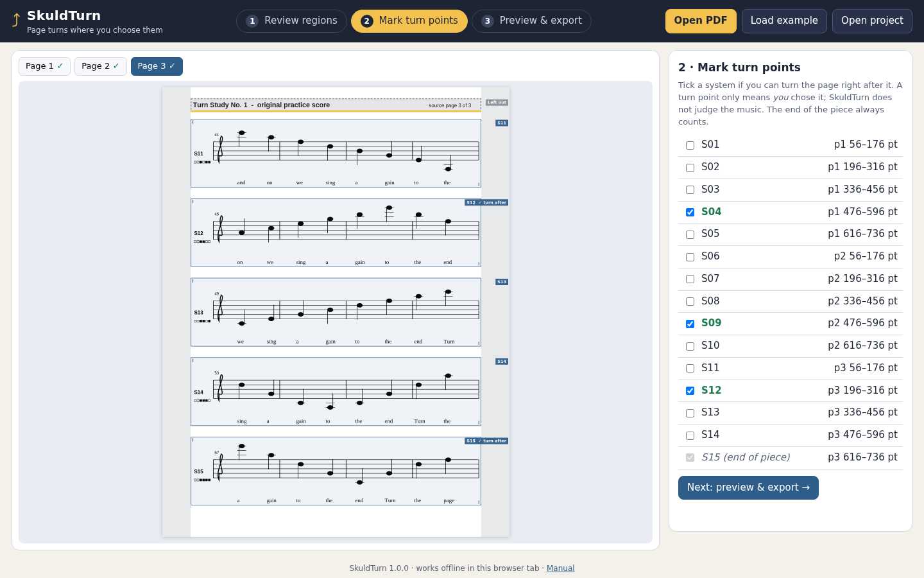Viewport: 924px width, 578px height.
Task: Switch to Page 1 tab
Action: [x=44, y=66]
